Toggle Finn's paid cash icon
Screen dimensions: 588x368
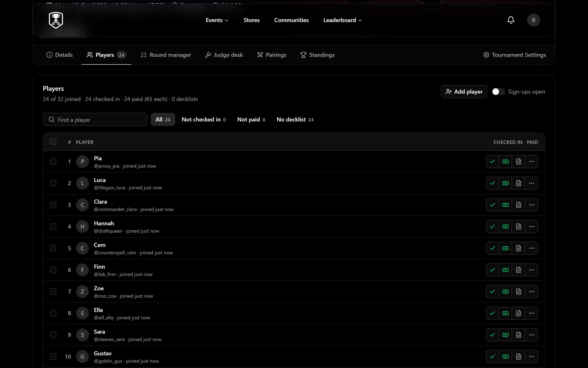505,270
